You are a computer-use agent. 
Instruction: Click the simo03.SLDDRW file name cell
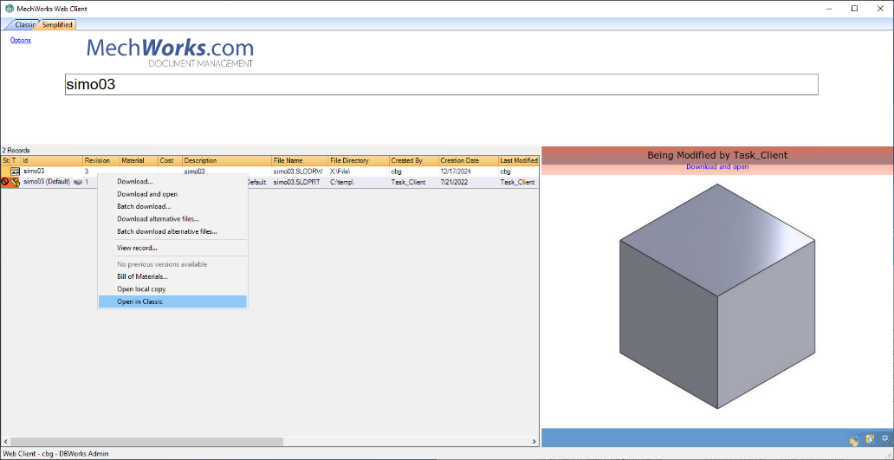click(298, 171)
